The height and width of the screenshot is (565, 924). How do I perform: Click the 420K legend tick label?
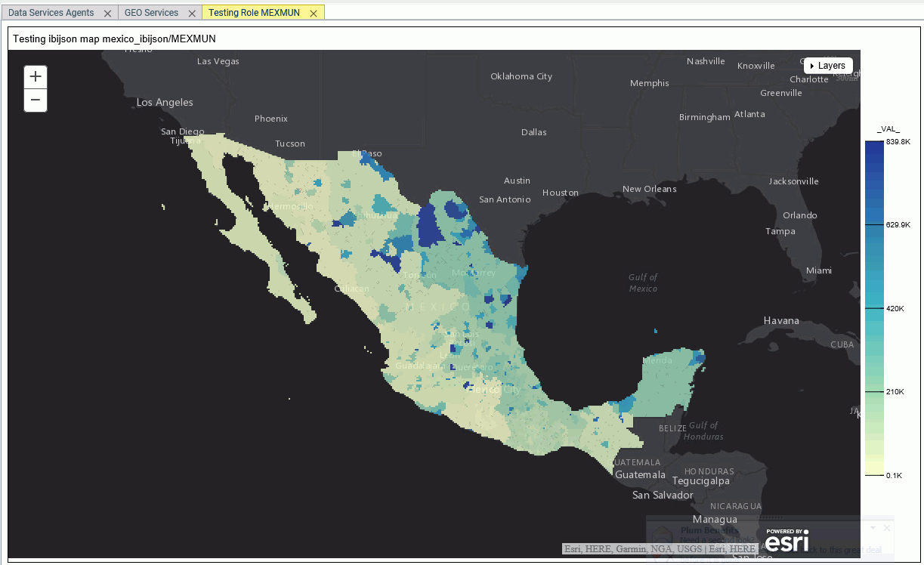pyautogui.click(x=895, y=308)
